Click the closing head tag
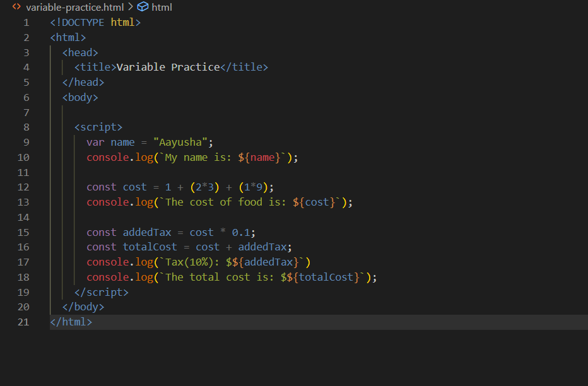Image resolution: width=588 pixels, height=386 pixels. [x=83, y=83]
